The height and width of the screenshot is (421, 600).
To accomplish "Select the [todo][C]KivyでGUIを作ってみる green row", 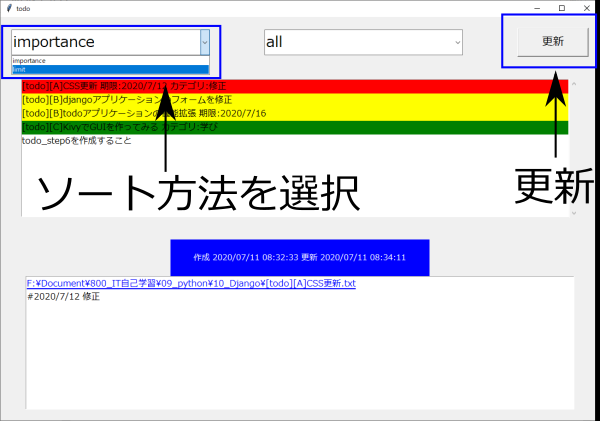I will pos(295,127).
